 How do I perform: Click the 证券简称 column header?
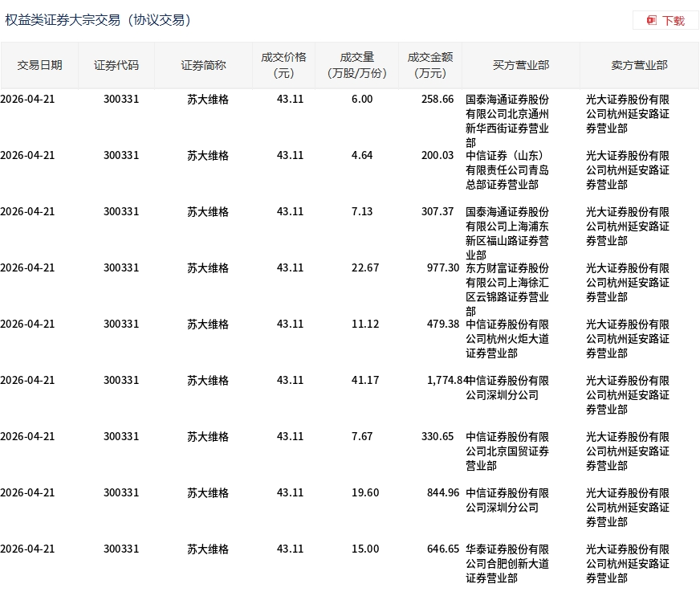203,65
